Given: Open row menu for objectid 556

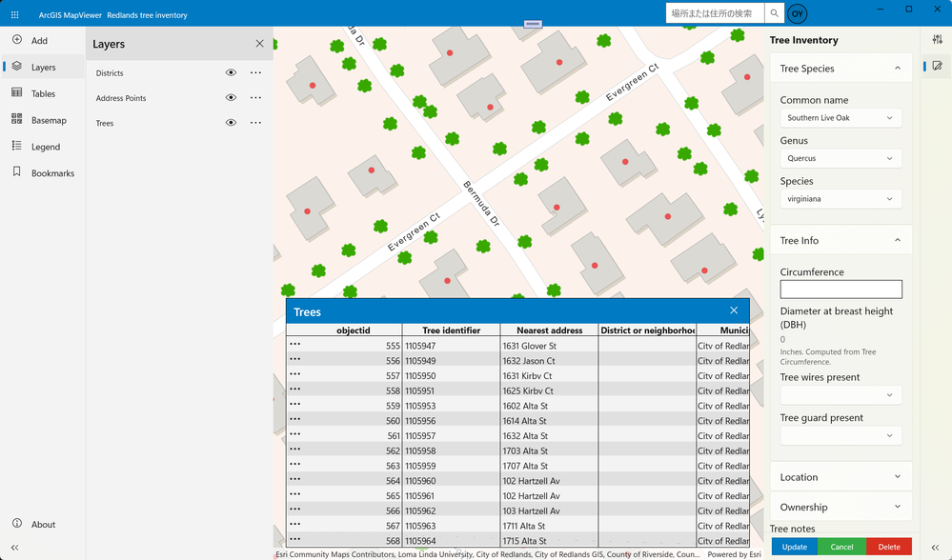Looking at the screenshot, I should point(295,359).
